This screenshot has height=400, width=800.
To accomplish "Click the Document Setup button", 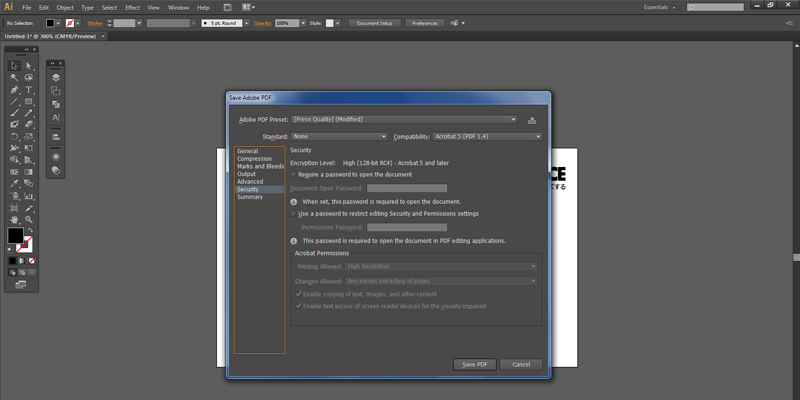I will point(374,23).
